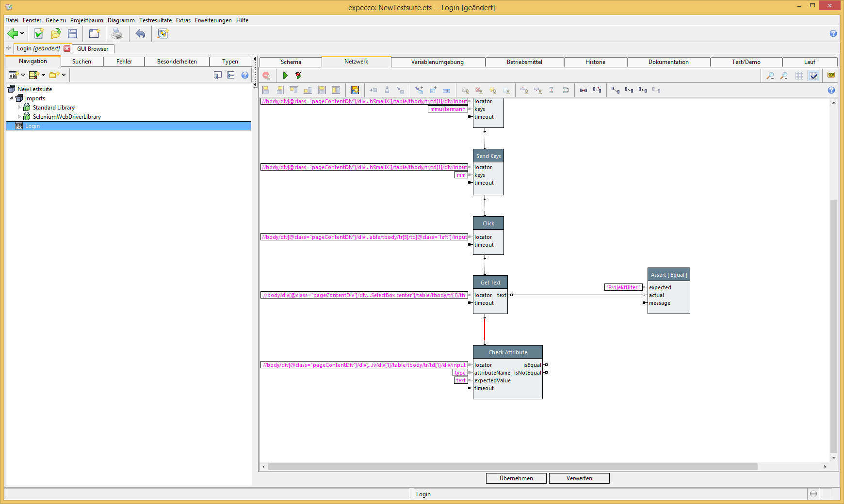Image resolution: width=844 pixels, height=504 pixels.
Task: Click the horizontal scrollbar below the diagram
Action: pyautogui.click(x=512, y=467)
